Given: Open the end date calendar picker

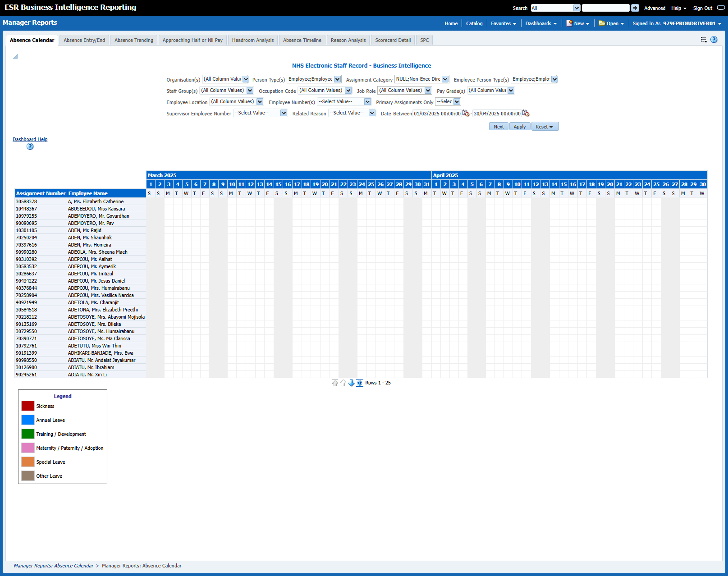Looking at the screenshot, I should tap(526, 114).
